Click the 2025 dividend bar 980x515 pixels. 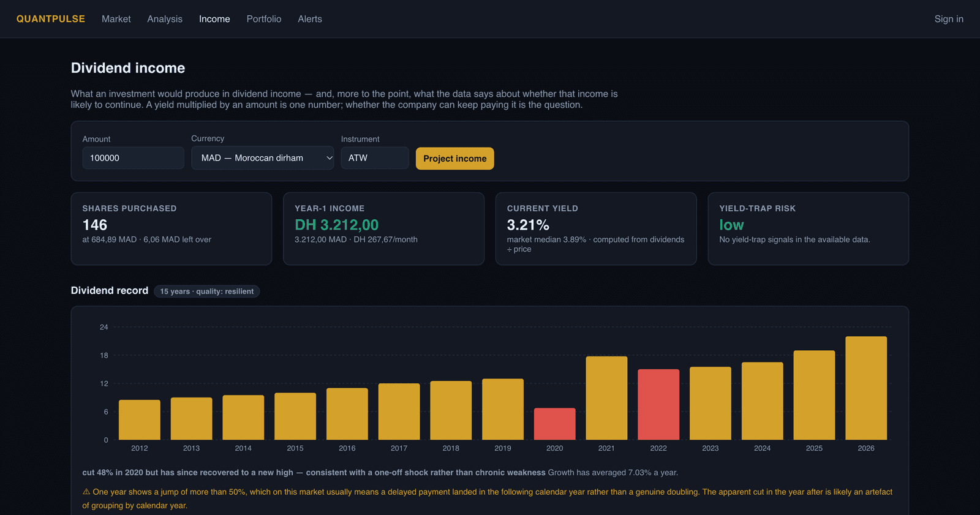coord(814,395)
